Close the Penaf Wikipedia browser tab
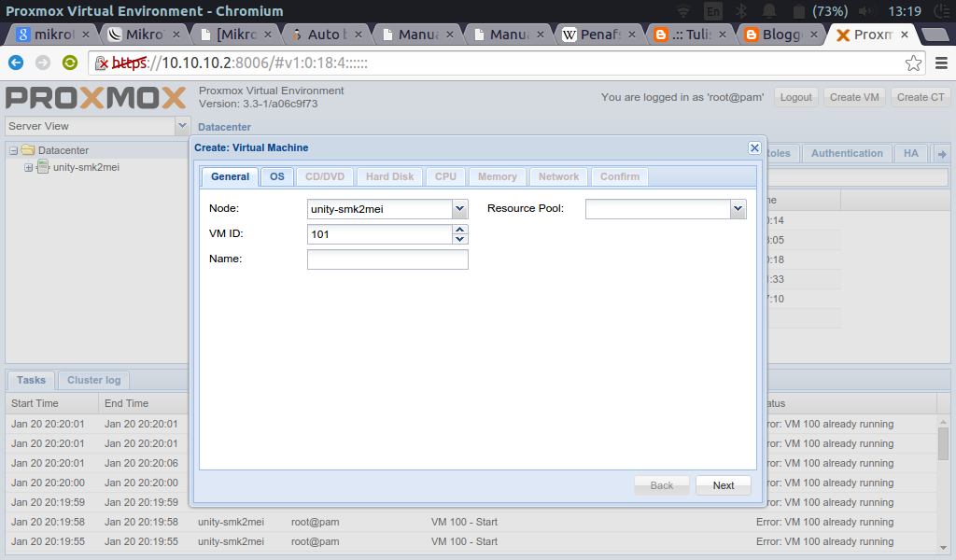Screen dimensions: 956x560 point(632,35)
